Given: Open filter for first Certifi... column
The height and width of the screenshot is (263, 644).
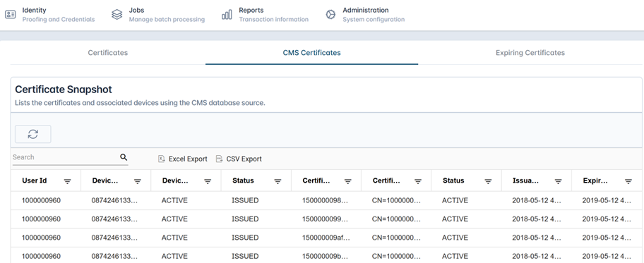Looking at the screenshot, I should coord(348,181).
